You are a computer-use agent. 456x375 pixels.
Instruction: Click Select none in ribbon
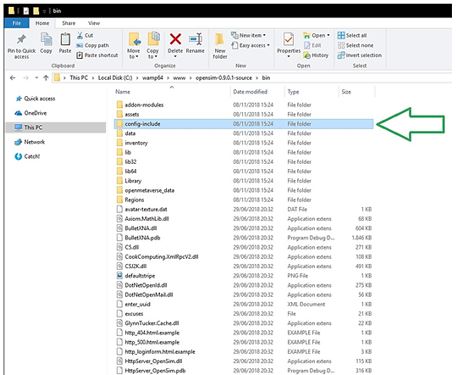coord(355,45)
